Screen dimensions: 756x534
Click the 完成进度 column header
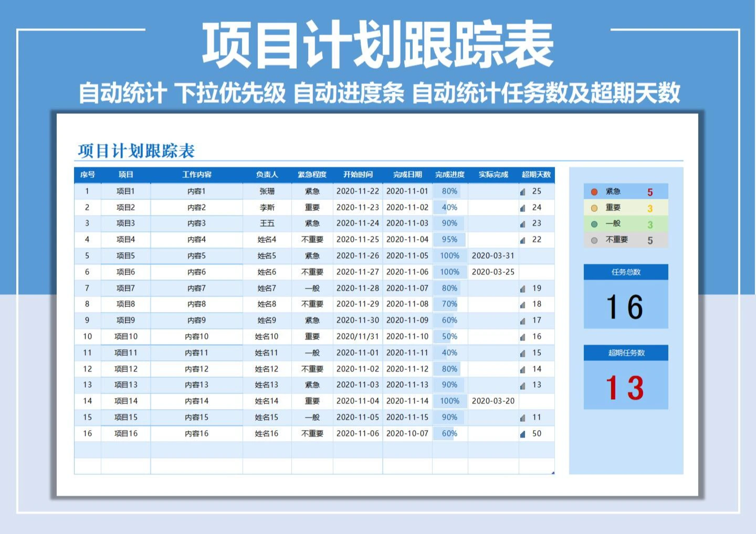coord(450,175)
